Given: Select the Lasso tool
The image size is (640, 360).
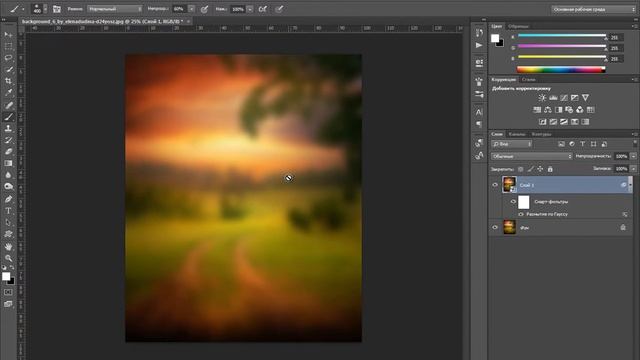Looking at the screenshot, I should (x=8, y=58).
